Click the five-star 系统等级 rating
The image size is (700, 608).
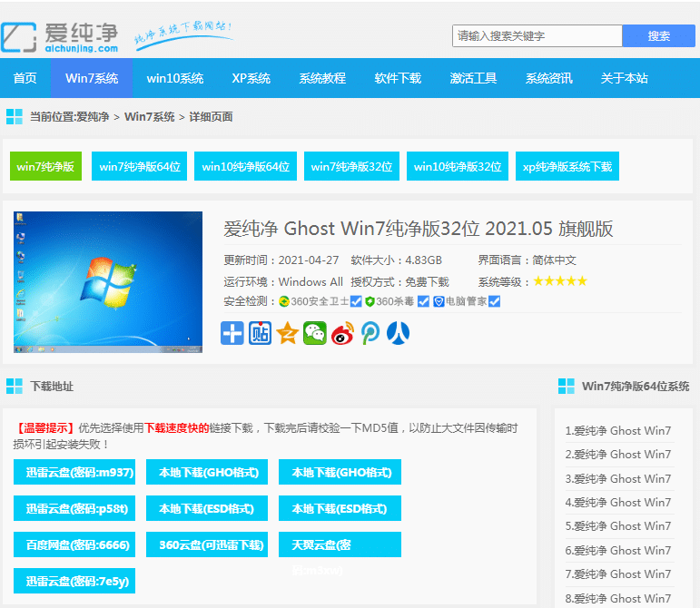coord(559,281)
